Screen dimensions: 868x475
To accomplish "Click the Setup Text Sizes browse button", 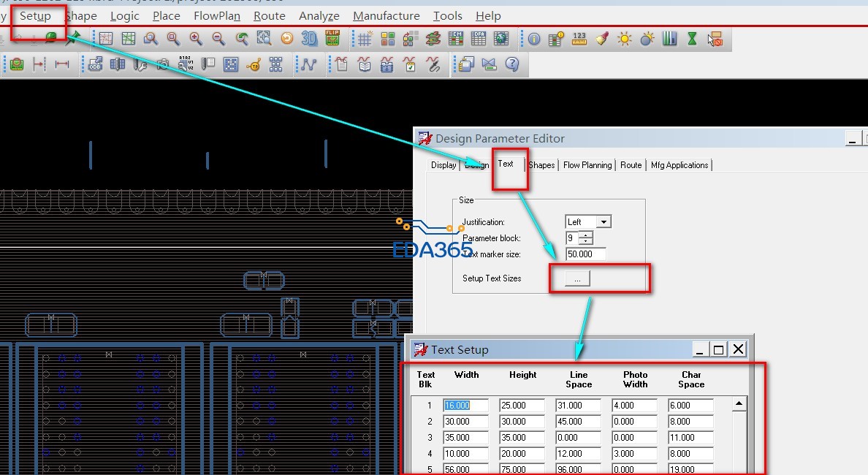I will tap(577, 279).
